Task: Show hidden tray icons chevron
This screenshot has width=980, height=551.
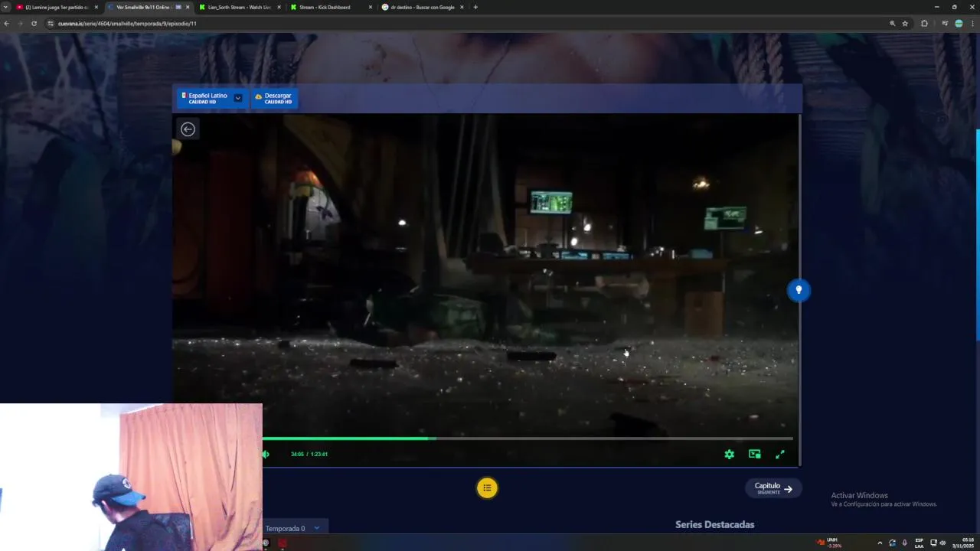Action: coord(879,543)
